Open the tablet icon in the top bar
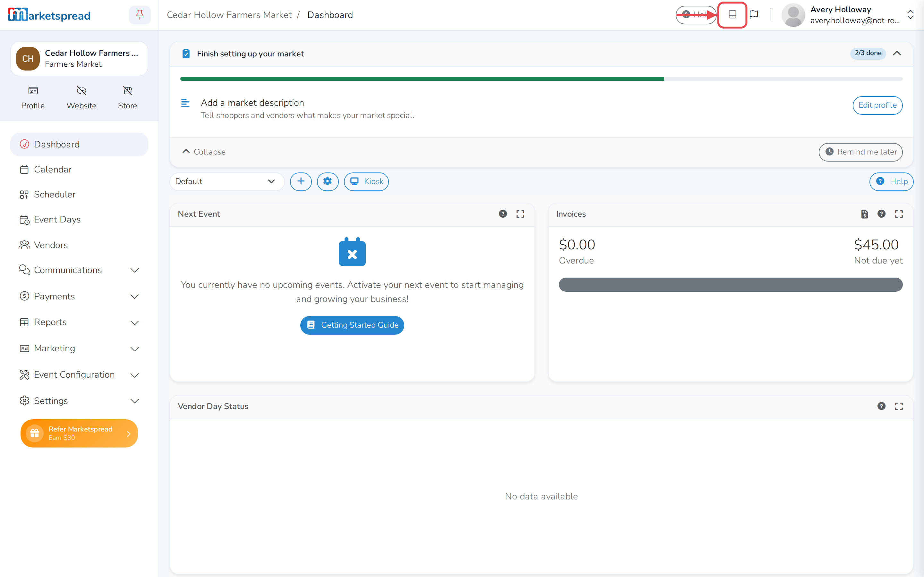 click(x=732, y=15)
